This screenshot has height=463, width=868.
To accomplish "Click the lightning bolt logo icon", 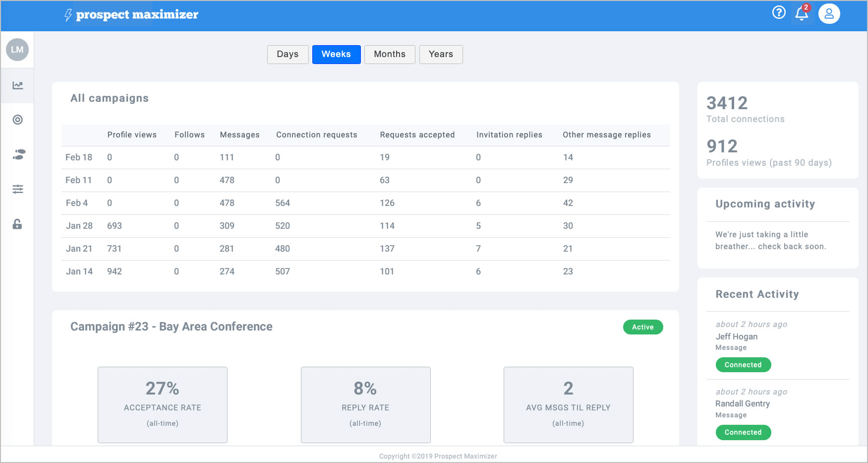I will pos(68,15).
